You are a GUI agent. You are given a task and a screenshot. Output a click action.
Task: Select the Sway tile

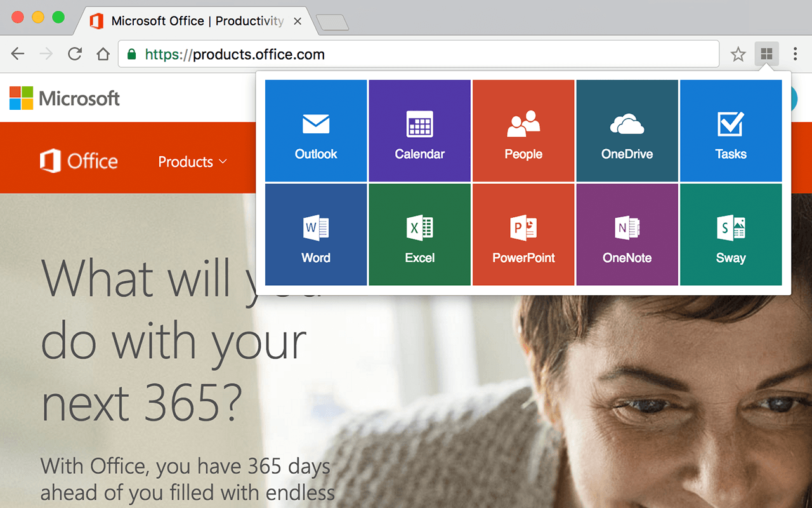click(x=731, y=235)
